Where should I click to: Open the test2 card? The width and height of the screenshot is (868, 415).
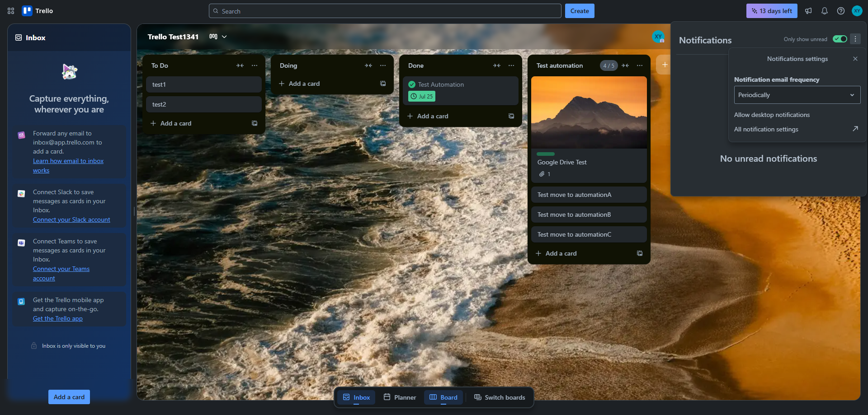click(204, 104)
